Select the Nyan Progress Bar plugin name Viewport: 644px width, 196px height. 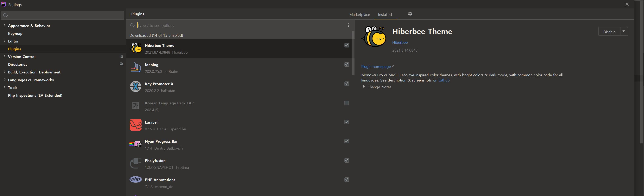pyautogui.click(x=161, y=141)
